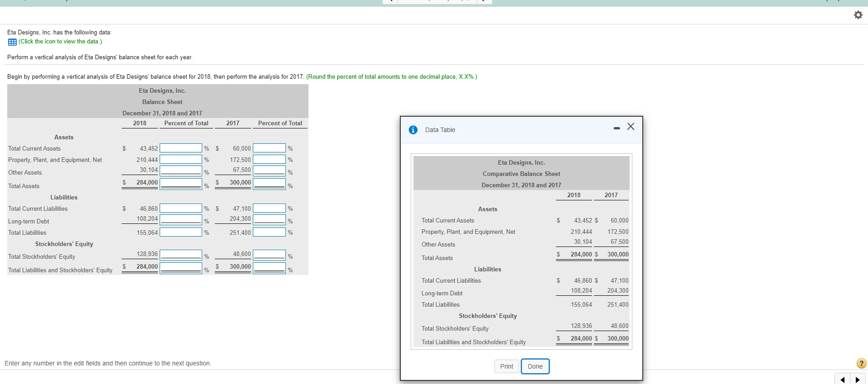Select 2018 Total Liabilities and Stockholders' Equity percent field
The width and height of the screenshot is (868, 384).
coord(181,268)
